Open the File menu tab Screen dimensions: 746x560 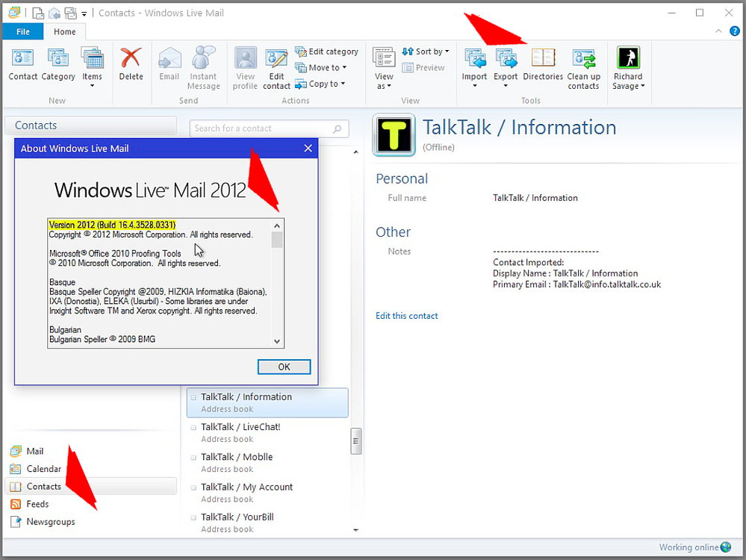point(23,31)
